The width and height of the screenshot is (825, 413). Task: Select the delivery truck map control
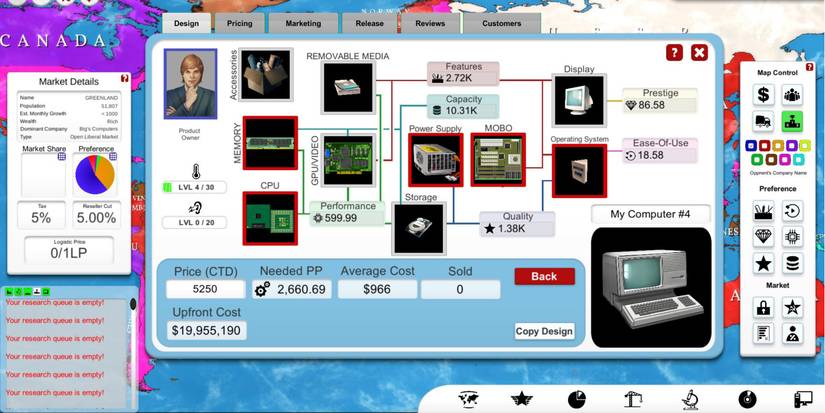pos(763,122)
